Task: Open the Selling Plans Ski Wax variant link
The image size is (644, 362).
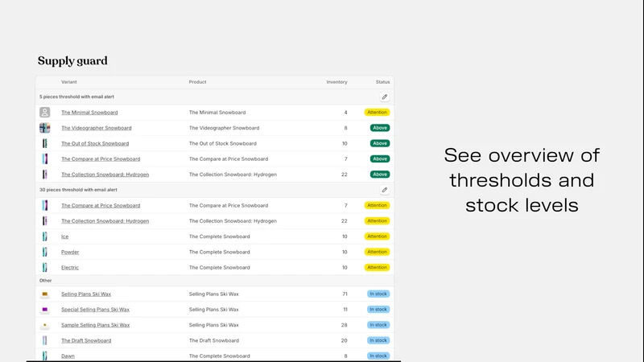Action: tap(86, 294)
